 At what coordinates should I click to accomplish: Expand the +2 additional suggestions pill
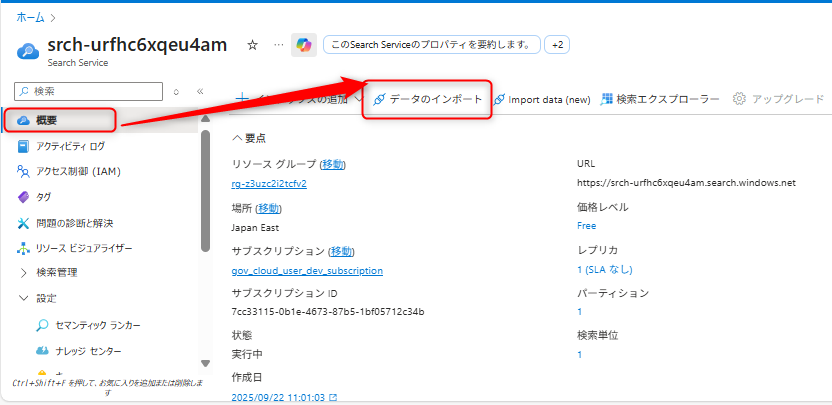557,45
